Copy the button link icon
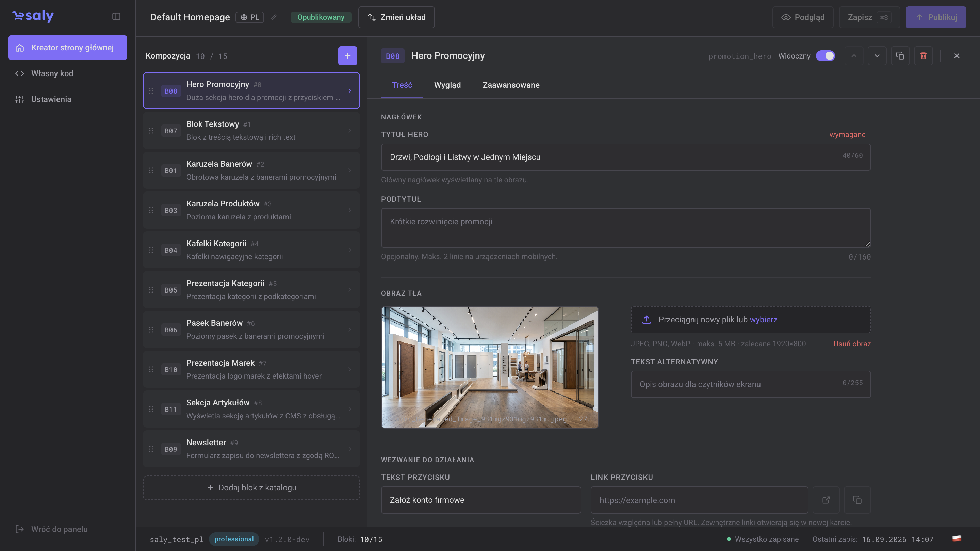 pos(857,500)
